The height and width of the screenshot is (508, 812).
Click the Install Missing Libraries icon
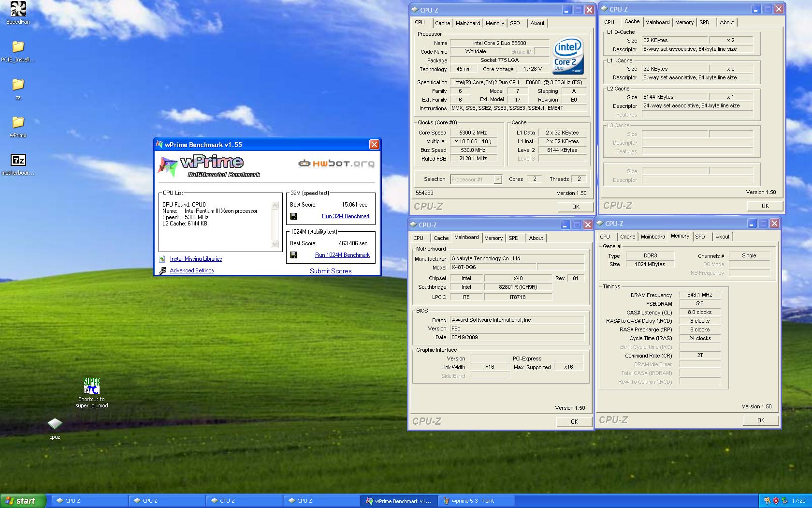click(x=162, y=259)
